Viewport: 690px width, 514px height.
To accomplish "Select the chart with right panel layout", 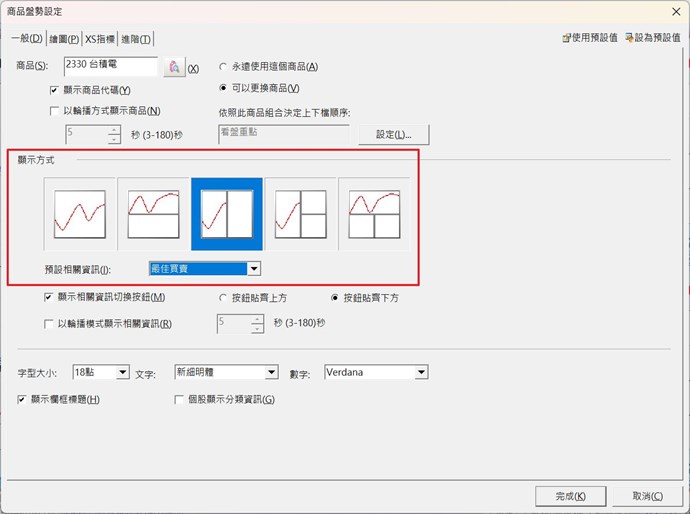I will point(227,214).
